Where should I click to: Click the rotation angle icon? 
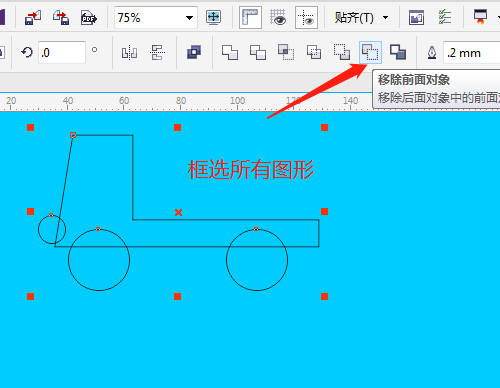(27, 52)
